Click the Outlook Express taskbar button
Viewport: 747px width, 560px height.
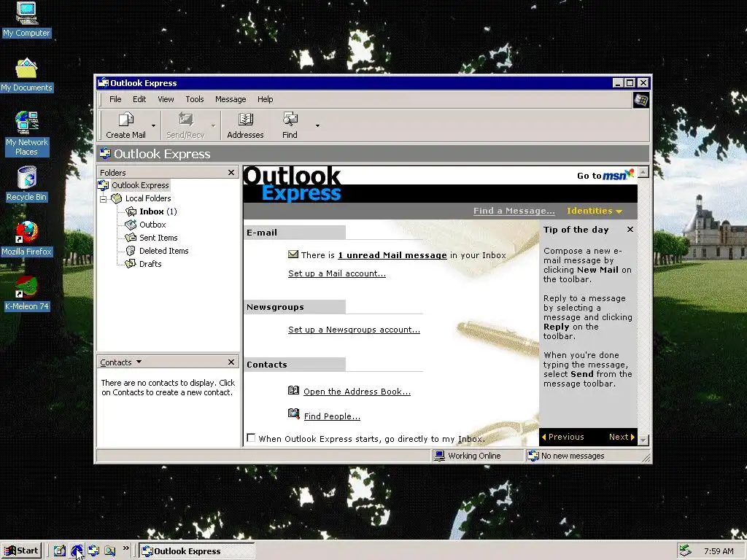(x=197, y=551)
